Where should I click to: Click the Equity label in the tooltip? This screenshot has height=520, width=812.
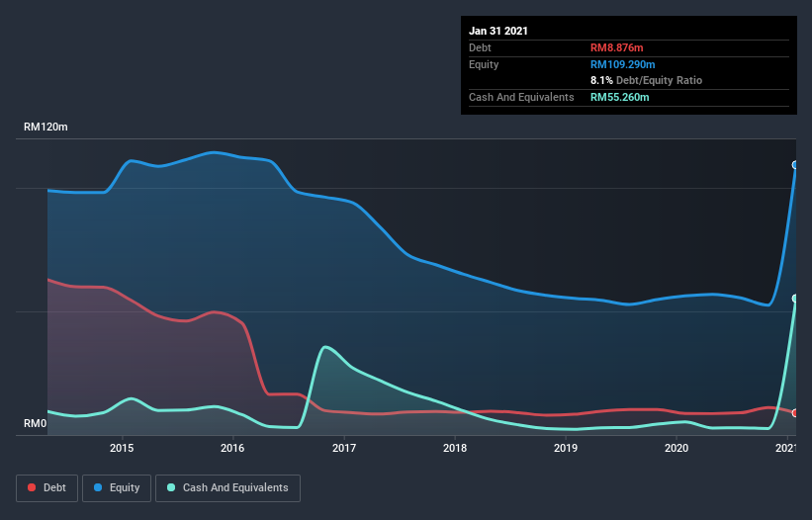484,64
